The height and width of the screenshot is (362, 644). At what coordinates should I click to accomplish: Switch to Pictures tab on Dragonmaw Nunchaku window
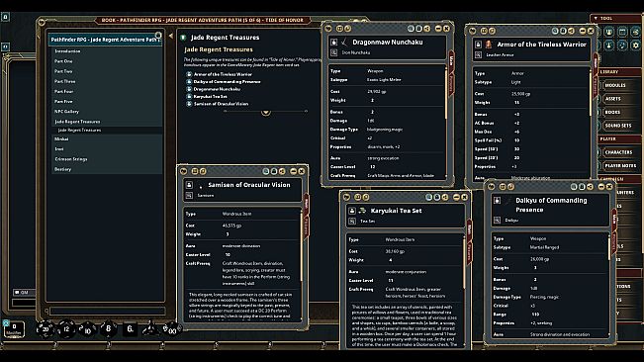click(x=451, y=84)
